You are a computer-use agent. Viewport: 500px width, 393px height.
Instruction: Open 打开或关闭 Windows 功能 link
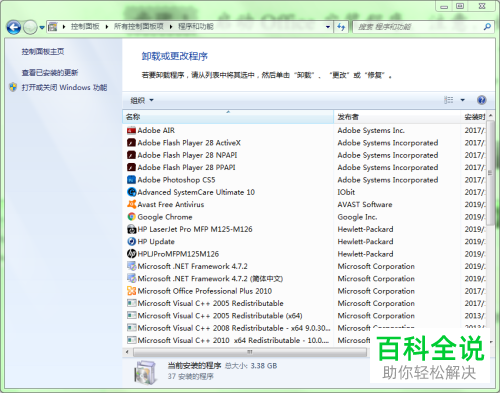64,88
